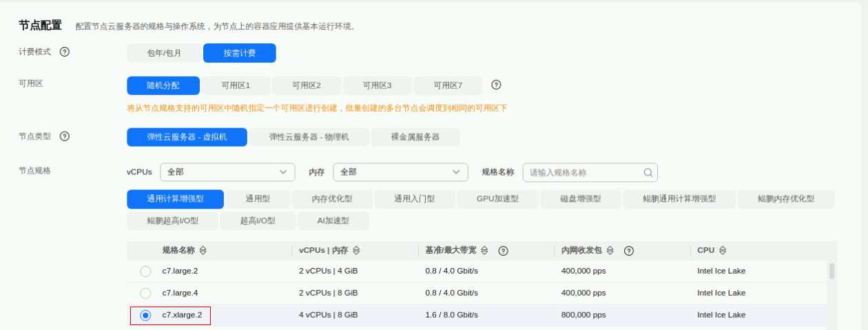
Task: Sort by CPU column
Action: click(x=723, y=251)
